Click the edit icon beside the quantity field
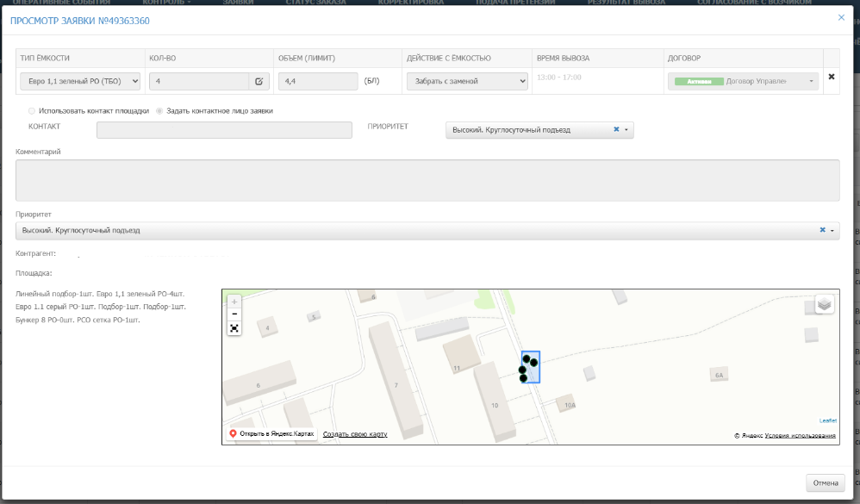 [x=259, y=81]
